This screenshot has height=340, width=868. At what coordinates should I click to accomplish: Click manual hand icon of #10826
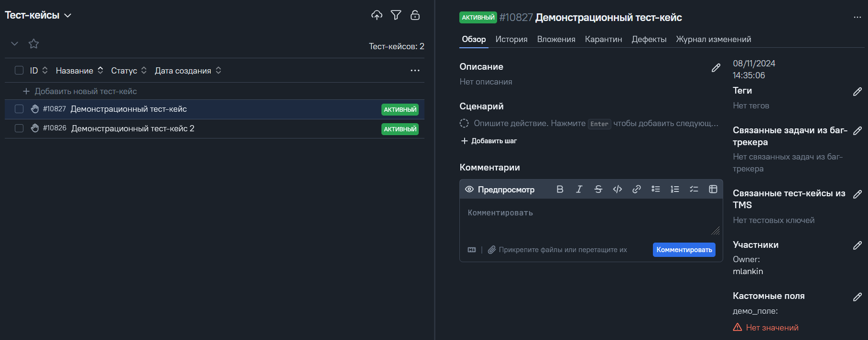(35, 128)
